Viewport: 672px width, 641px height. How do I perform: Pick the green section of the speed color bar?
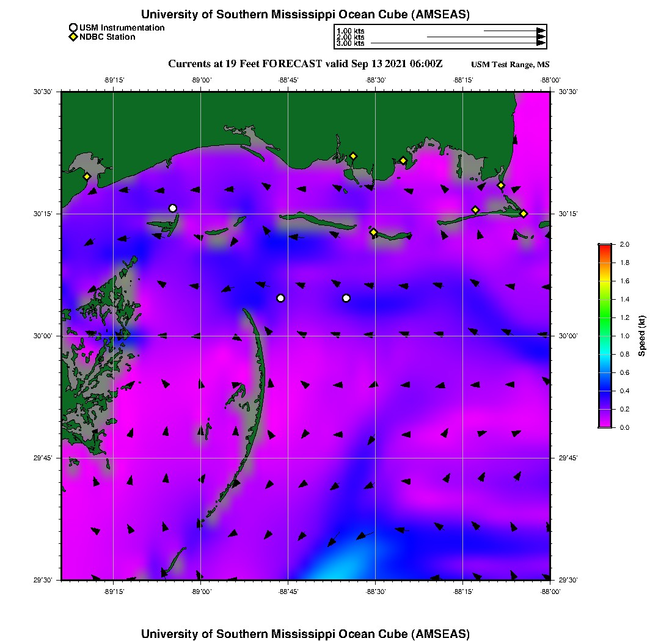(605, 317)
